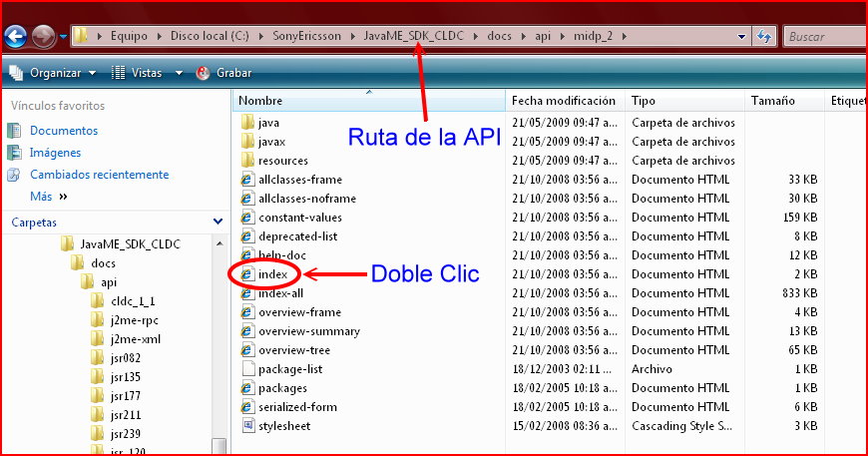Go back with the blue Back arrow
Image resolution: width=868 pixels, height=456 pixels.
(15, 37)
